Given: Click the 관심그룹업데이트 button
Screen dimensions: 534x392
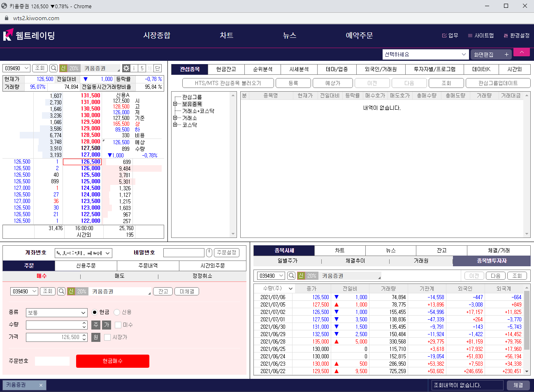Looking at the screenshot, I should [x=498, y=83].
